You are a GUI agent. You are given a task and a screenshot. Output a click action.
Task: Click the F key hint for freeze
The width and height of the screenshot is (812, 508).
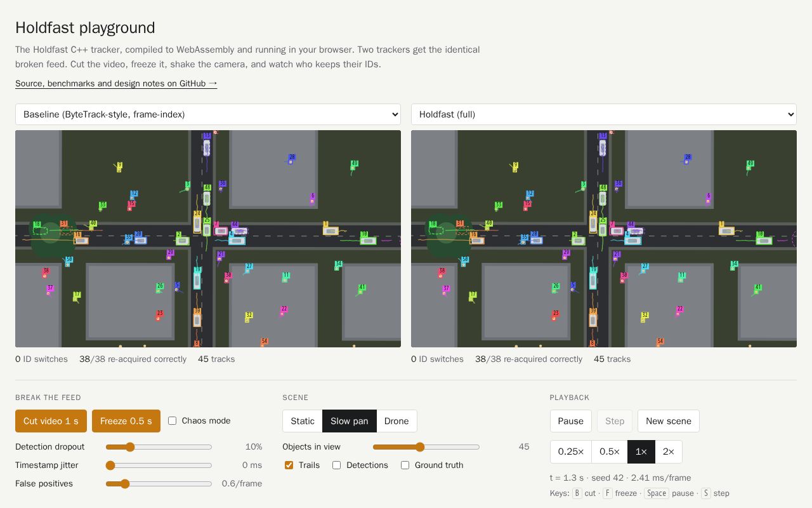(x=607, y=493)
